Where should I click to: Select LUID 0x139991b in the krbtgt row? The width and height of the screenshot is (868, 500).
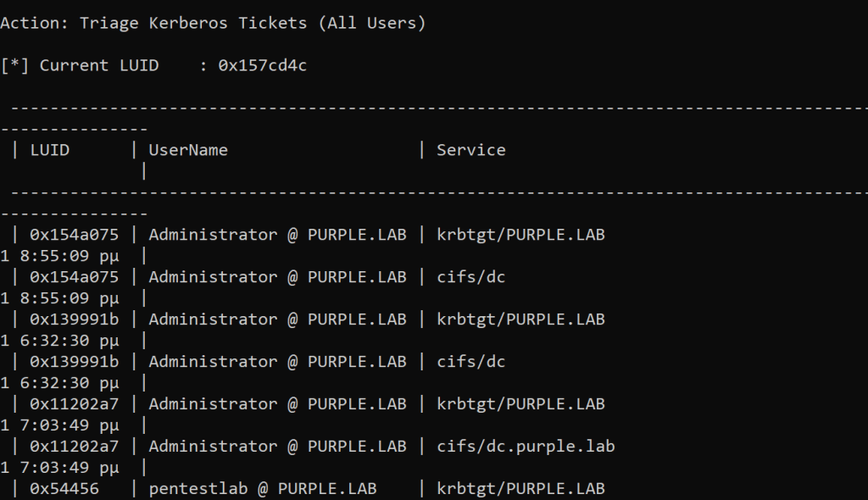click(x=75, y=319)
